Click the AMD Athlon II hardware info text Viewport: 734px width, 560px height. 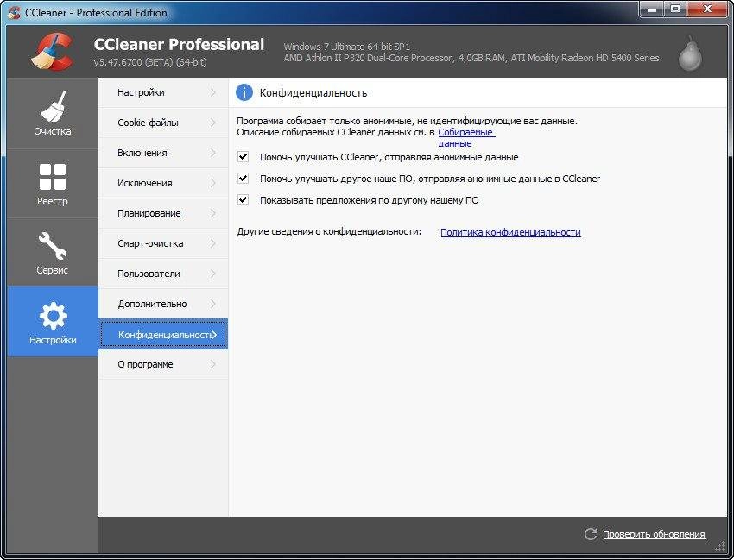coord(471,58)
